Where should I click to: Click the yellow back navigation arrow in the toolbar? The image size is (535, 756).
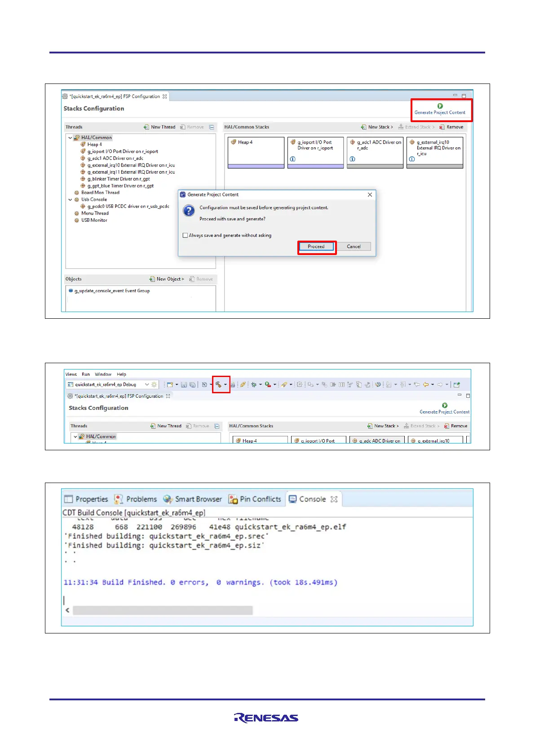tap(426, 385)
